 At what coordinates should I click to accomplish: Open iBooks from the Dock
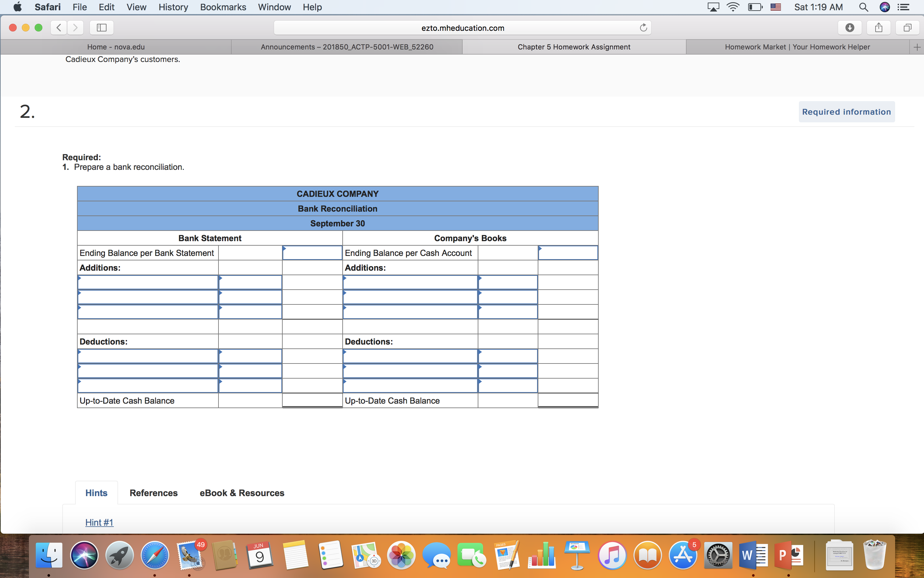click(647, 555)
